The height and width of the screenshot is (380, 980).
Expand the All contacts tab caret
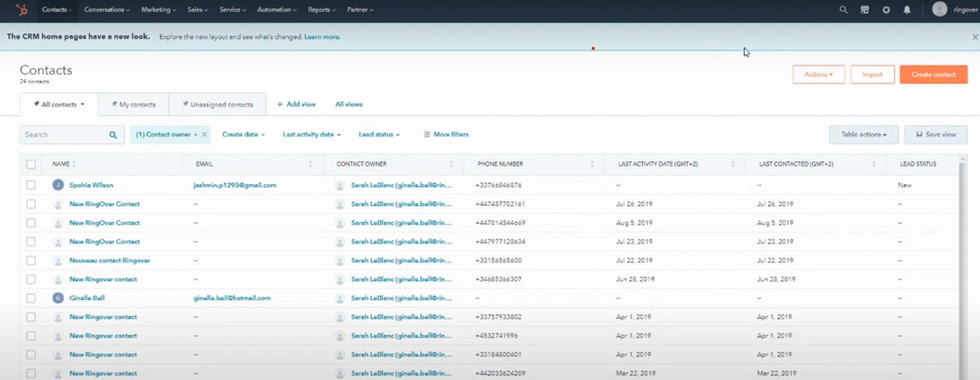pos(82,105)
